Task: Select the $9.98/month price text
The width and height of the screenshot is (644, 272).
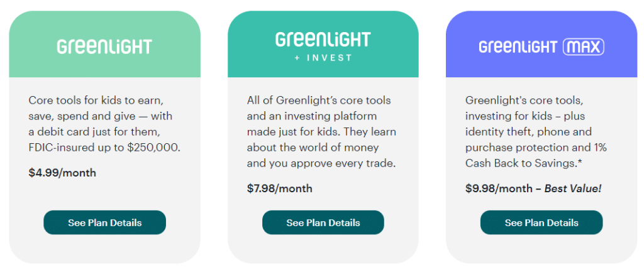Action: click(x=498, y=188)
